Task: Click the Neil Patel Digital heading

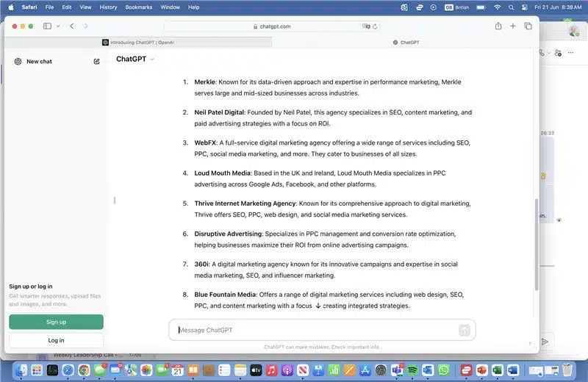Action: point(219,112)
